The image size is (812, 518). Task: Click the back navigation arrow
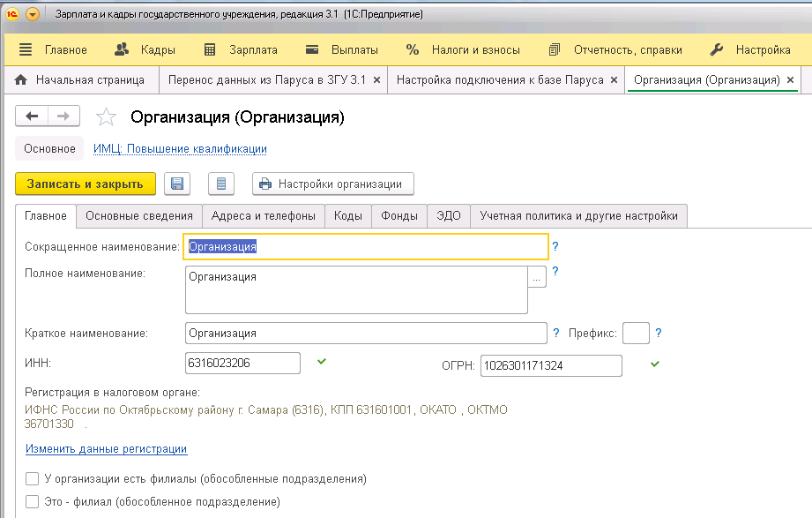coord(33,116)
